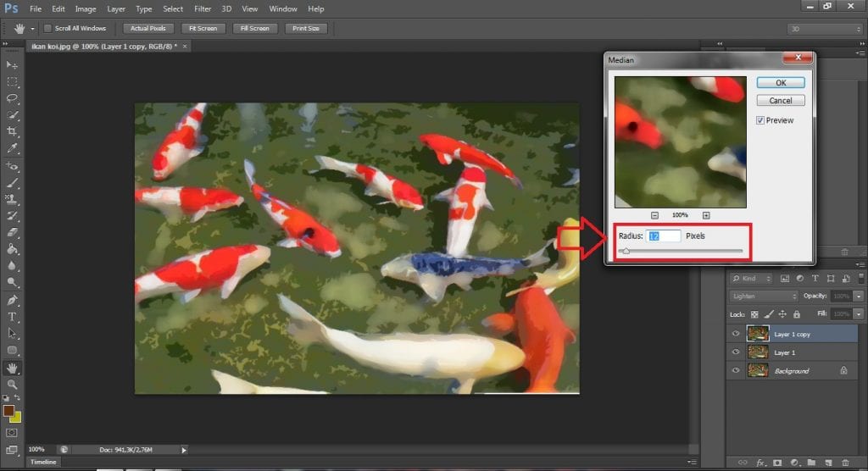Click the add layer style fx icon

(760, 463)
